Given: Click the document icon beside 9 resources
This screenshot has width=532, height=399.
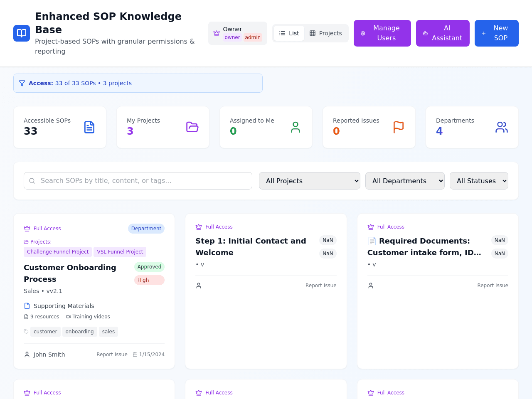Looking at the screenshot, I should click(x=26, y=317).
